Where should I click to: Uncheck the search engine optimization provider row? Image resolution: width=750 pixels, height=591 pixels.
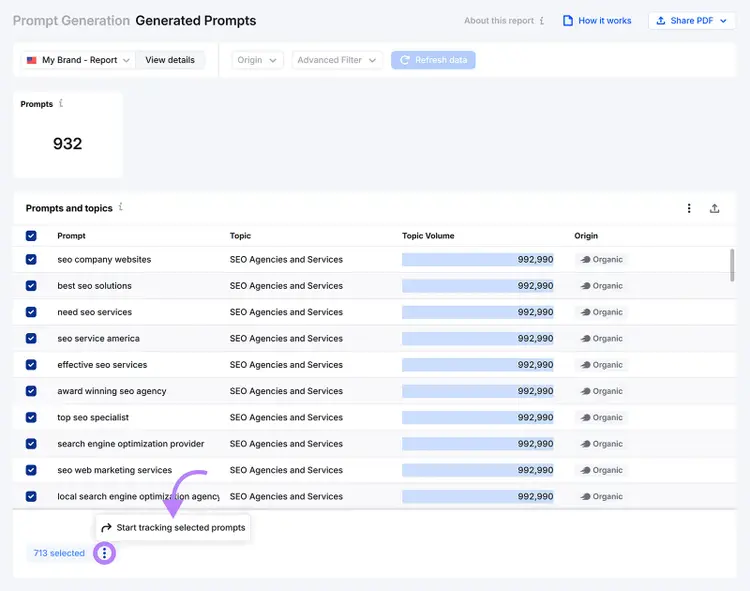click(31, 444)
